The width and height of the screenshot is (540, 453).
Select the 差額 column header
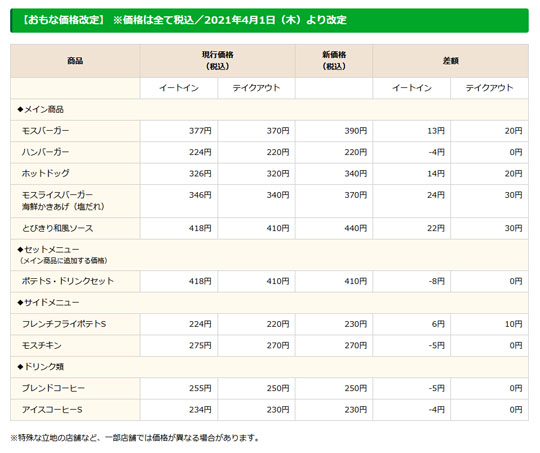tap(450, 61)
